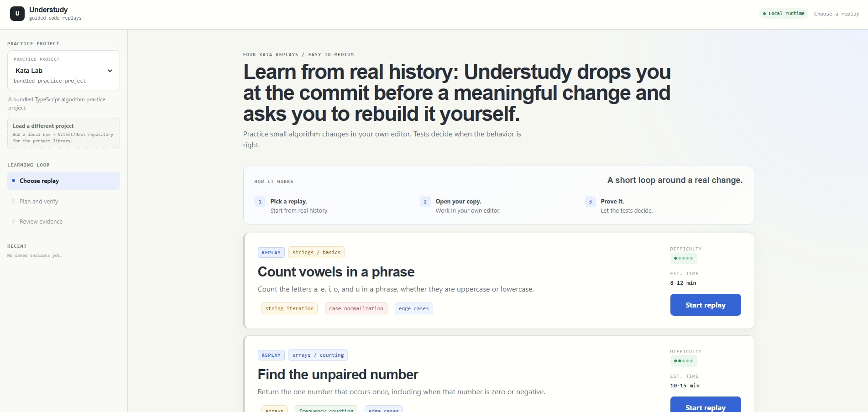Screen dimensions: 868x412
Task: Open the Kata Lab project dropdown
Action: tap(63, 71)
